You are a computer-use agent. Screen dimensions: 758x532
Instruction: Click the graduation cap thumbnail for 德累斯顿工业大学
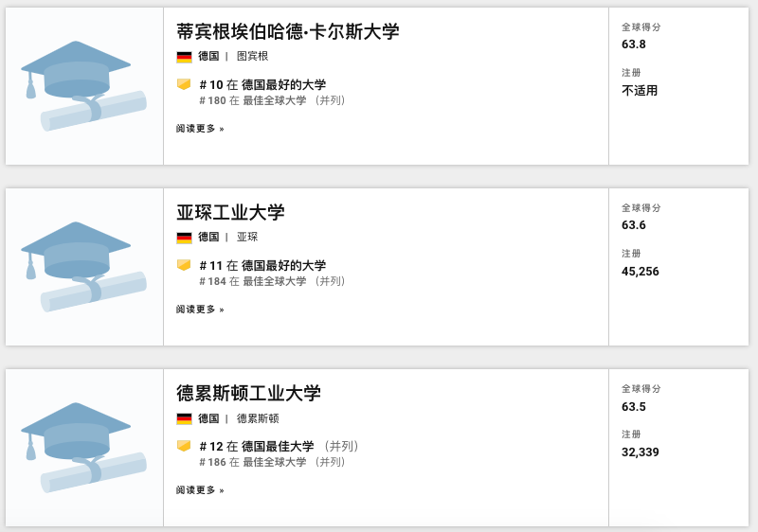click(84, 448)
